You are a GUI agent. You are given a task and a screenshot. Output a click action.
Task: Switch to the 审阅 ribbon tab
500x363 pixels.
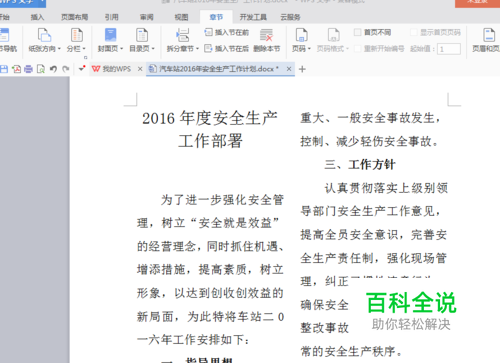pos(147,17)
